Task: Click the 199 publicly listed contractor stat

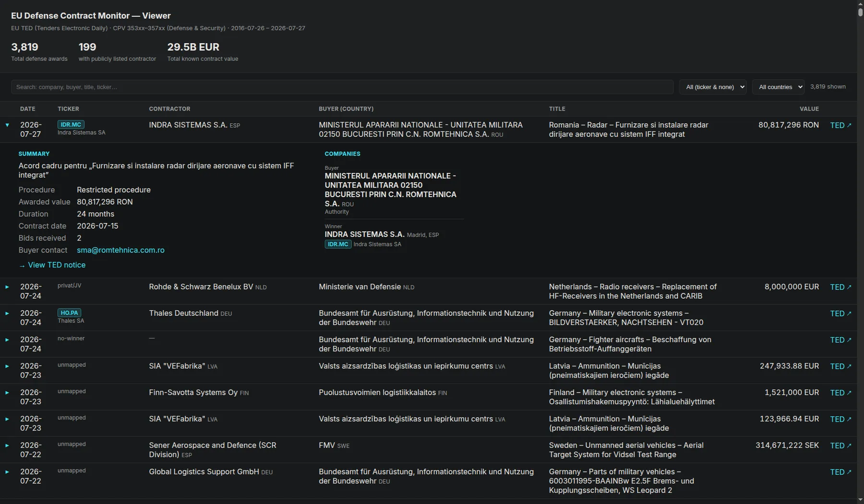Action: coord(117,52)
